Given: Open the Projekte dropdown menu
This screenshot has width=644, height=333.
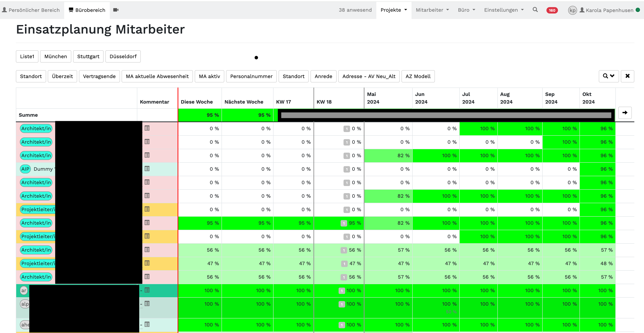Looking at the screenshot, I should (x=394, y=10).
